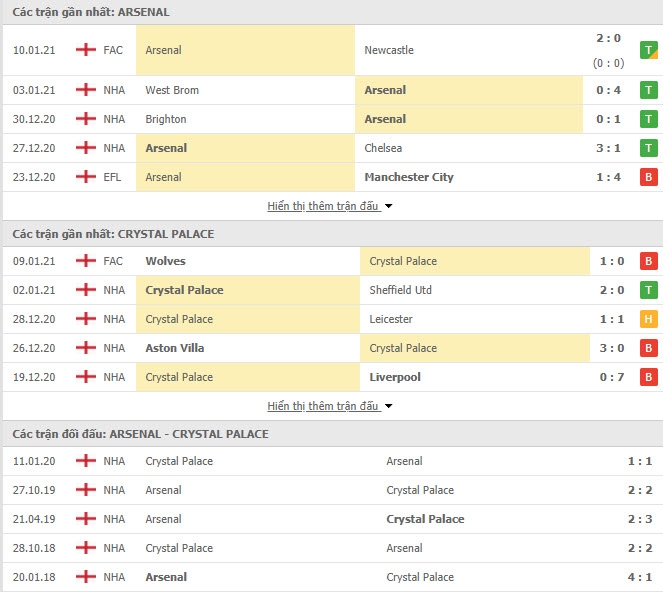Select the Aston Villa team name
This screenshot has width=663, height=592.
coord(175,348)
